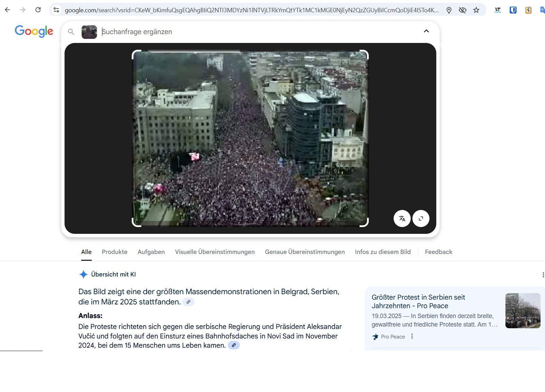Click the 19.03.2025 article snippet
The height and width of the screenshot is (392, 545).
434,320
